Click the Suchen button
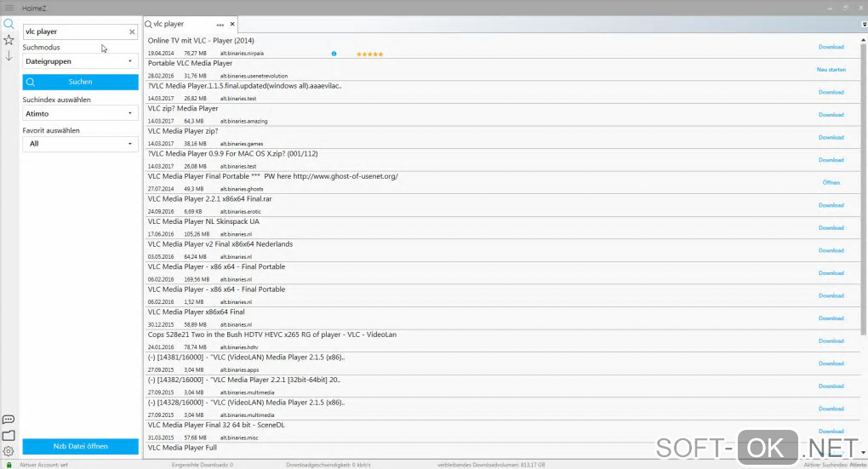868x469 pixels. tap(80, 82)
